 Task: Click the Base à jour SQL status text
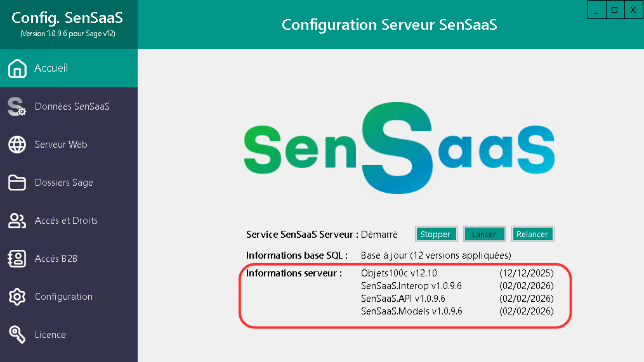coord(435,255)
